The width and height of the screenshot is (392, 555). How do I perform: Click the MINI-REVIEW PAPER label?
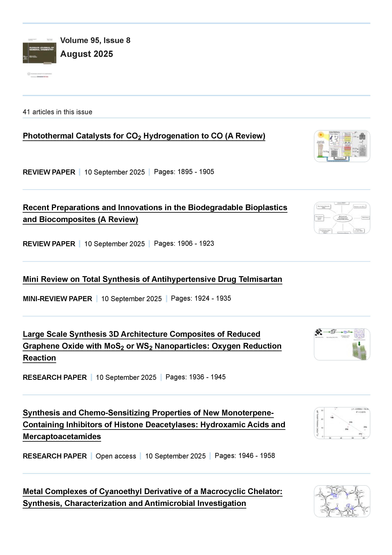coord(58,299)
